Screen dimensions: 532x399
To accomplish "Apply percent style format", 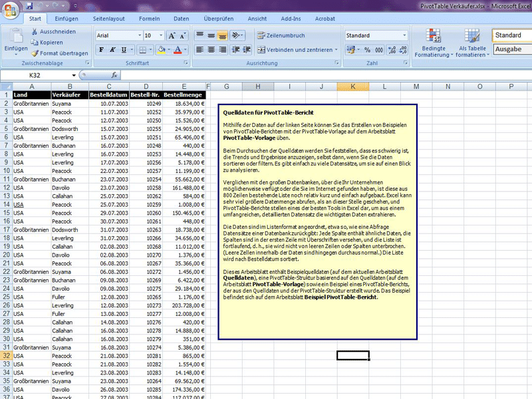I will (368, 51).
